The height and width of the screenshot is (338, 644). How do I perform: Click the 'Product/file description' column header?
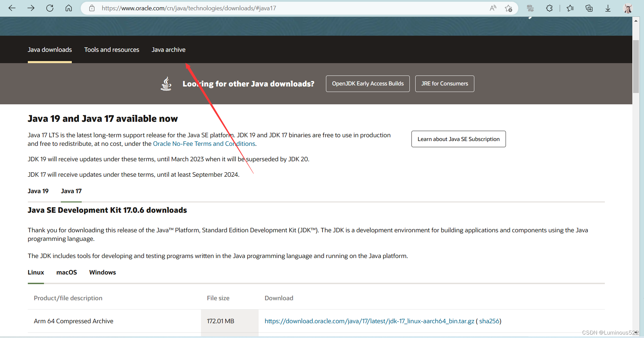coord(68,298)
